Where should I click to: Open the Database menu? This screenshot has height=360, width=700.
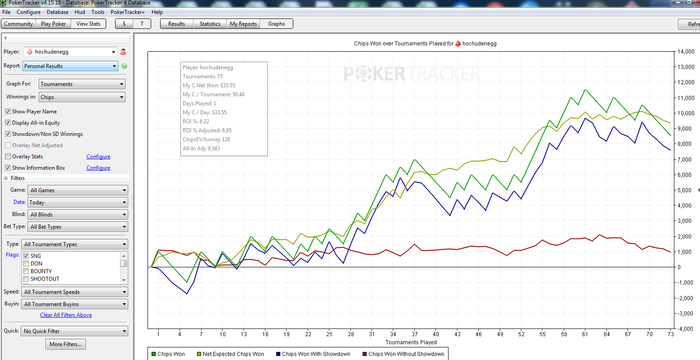58,12
